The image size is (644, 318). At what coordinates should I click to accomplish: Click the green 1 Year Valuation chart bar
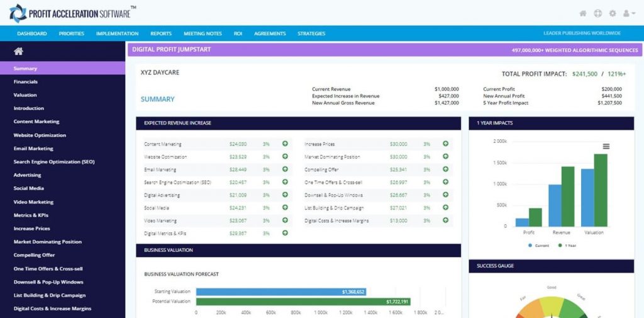(x=601, y=190)
